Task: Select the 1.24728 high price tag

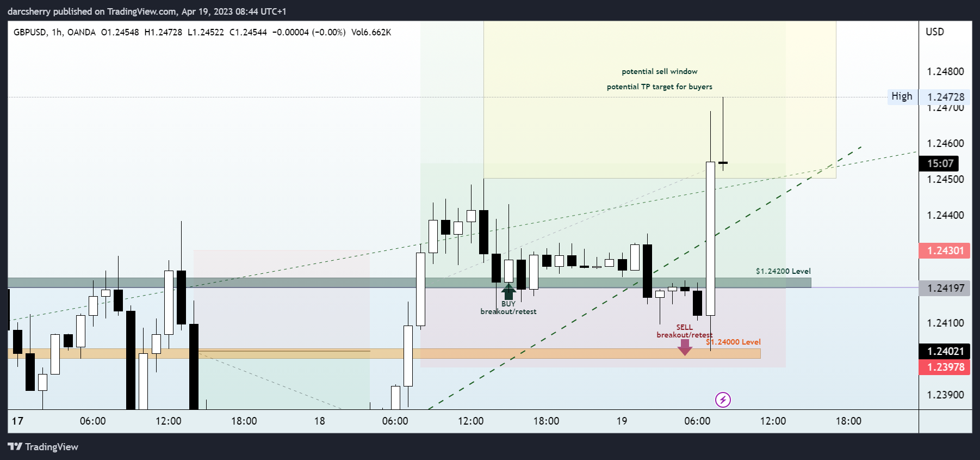Action: (945, 97)
